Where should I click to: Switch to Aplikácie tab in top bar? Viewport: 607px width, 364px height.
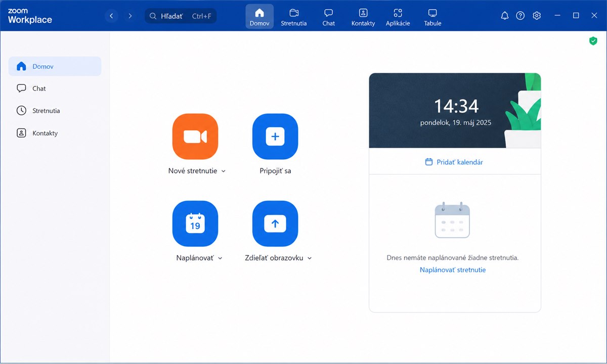pyautogui.click(x=398, y=16)
